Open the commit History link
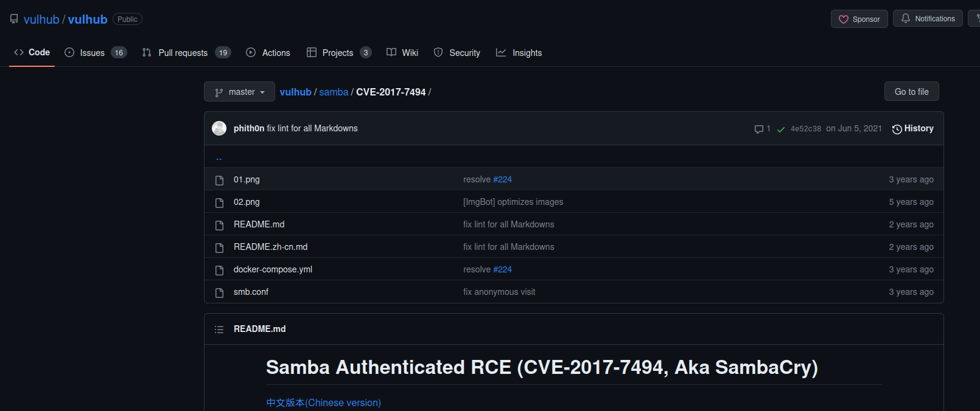The image size is (980, 411). point(912,128)
